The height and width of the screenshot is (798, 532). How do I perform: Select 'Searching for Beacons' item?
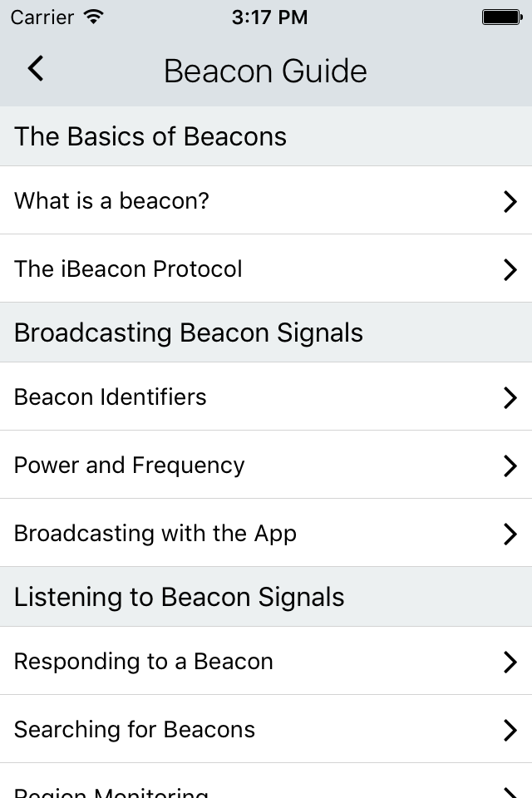[266, 729]
